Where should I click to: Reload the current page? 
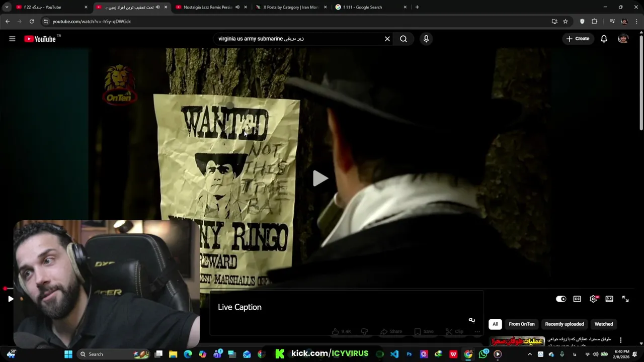[31, 21]
